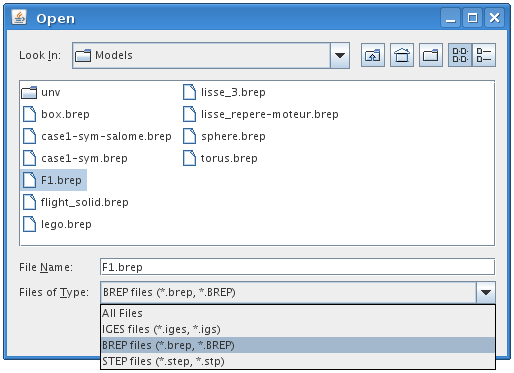The image size is (514, 373).
Task: Switch to List view
Action: 460,55
